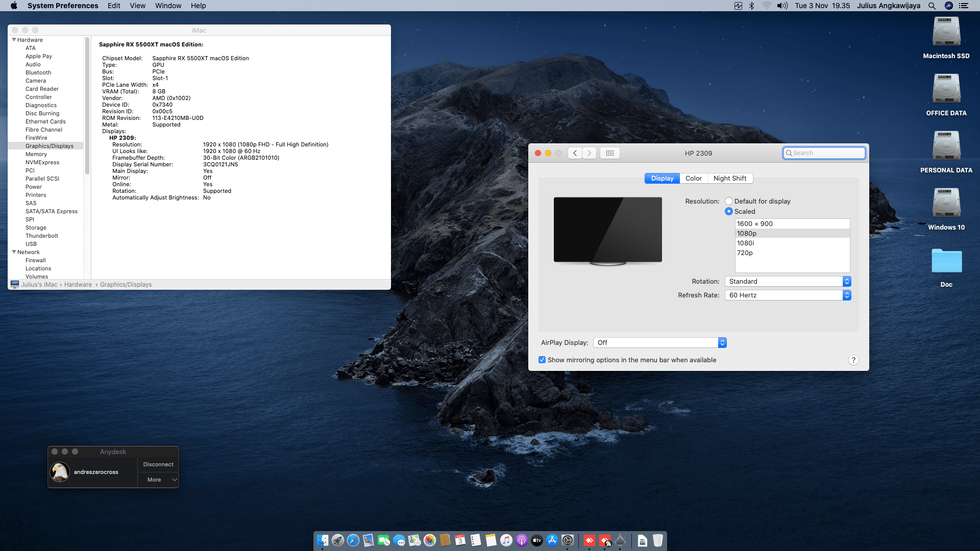Open Trash in the Dock
The width and height of the screenshot is (980, 551).
[658, 540]
